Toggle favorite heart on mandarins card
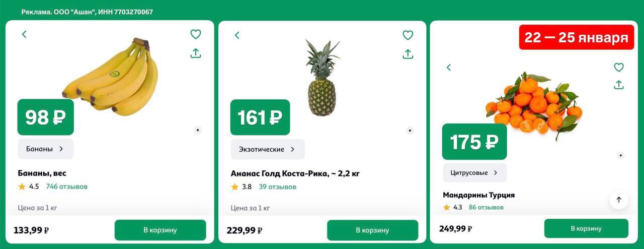Image resolution: width=644 pixels, height=249 pixels. tap(619, 67)
